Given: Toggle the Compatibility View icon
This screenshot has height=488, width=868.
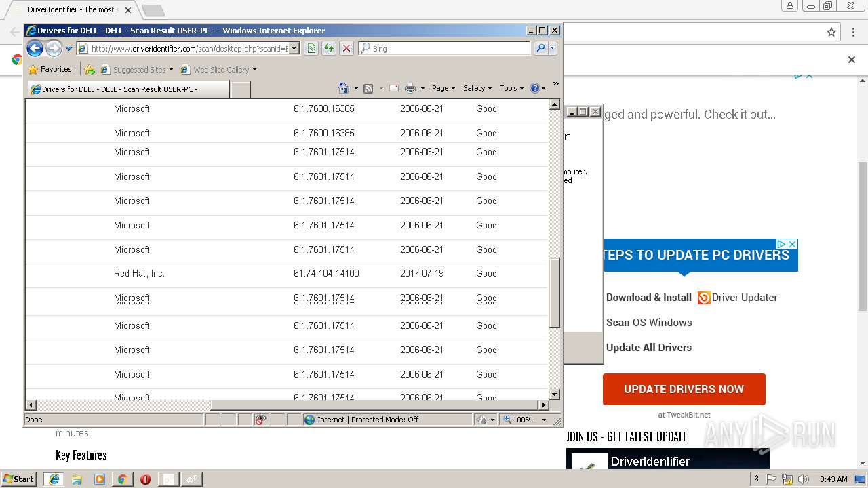Looking at the screenshot, I should (x=311, y=48).
